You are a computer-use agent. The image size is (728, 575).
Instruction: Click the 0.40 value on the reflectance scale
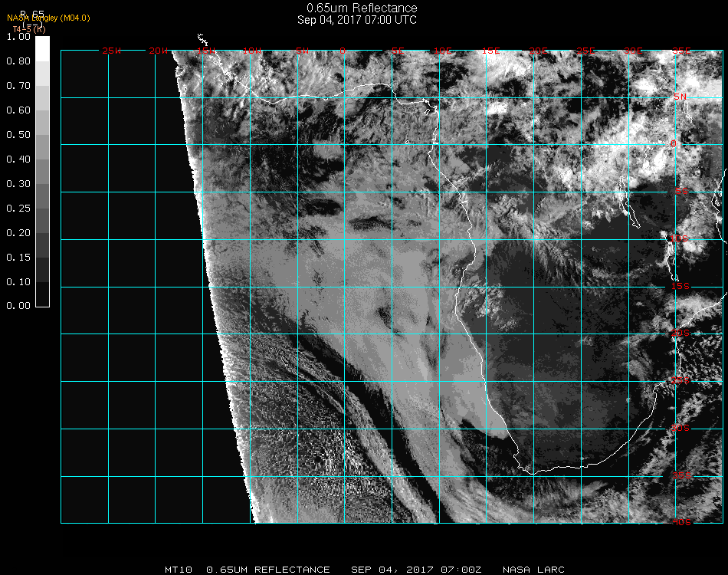[x=18, y=159]
